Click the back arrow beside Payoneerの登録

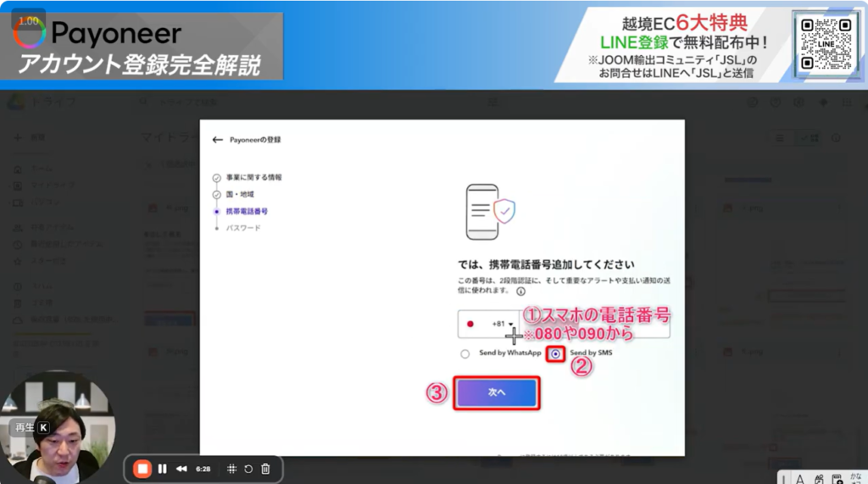(218, 139)
